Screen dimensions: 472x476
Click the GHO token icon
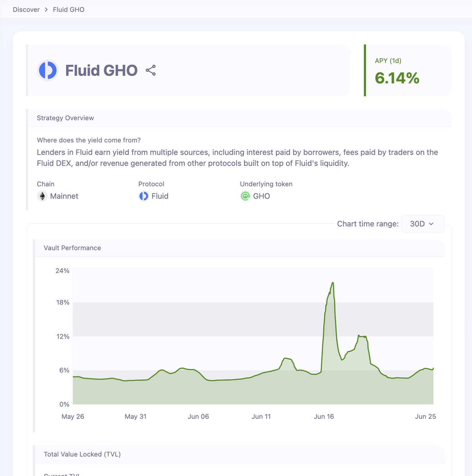(x=245, y=196)
